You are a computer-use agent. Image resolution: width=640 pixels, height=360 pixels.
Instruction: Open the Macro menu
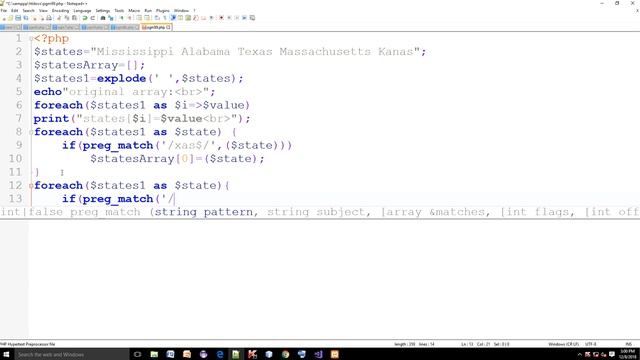pos(134,11)
